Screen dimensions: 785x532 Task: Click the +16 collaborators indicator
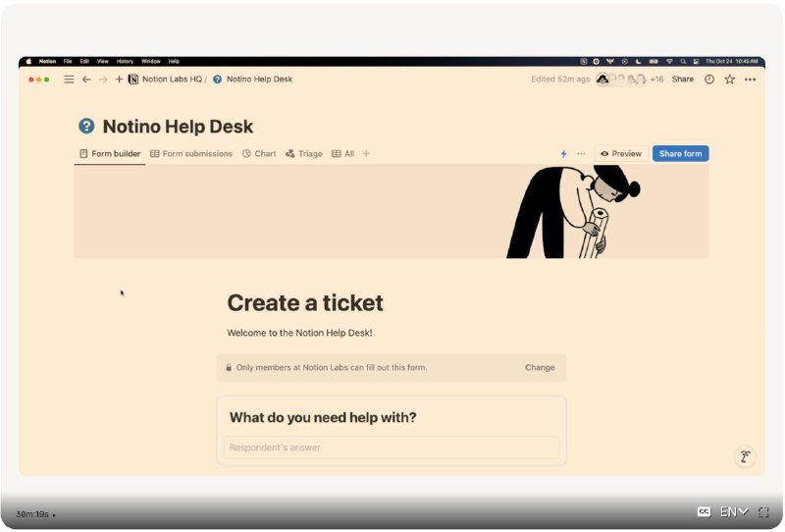[656, 80]
